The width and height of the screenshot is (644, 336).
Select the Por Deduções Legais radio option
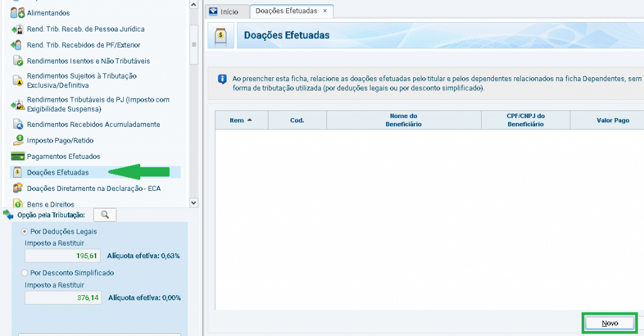pyautogui.click(x=25, y=232)
